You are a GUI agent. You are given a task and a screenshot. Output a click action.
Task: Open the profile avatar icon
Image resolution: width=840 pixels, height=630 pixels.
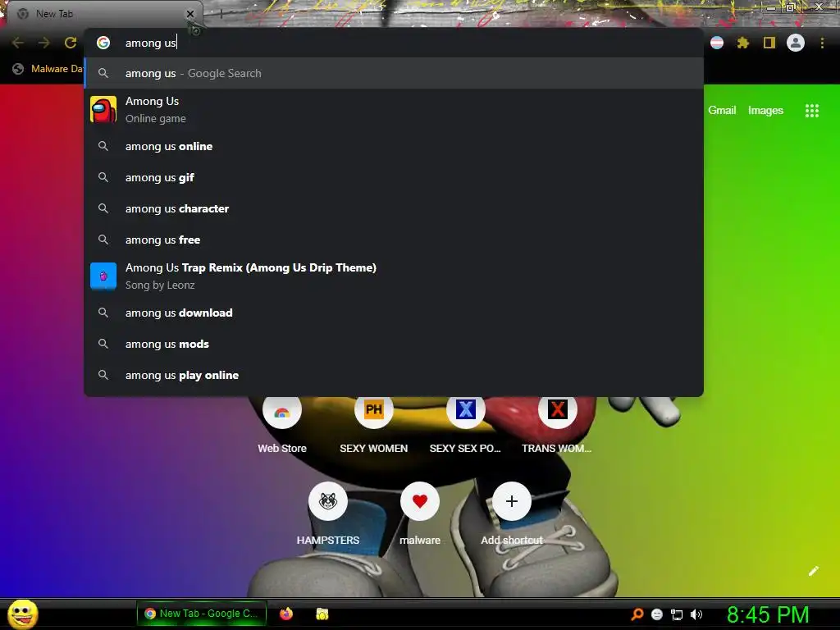click(x=796, y=43)
